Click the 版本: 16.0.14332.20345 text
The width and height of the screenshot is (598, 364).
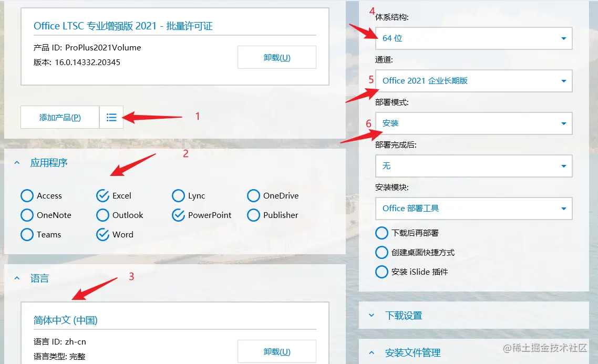click(77, 62)
